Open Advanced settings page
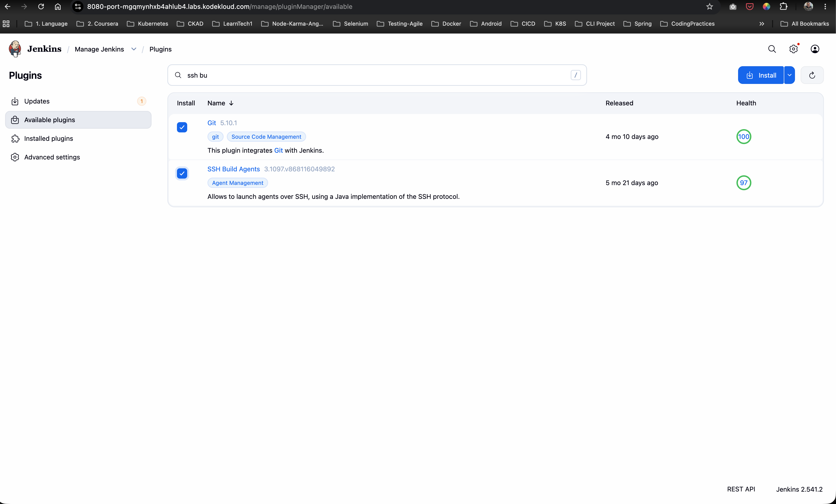Viewport: 836px width, 504px height. pos(78,157)
